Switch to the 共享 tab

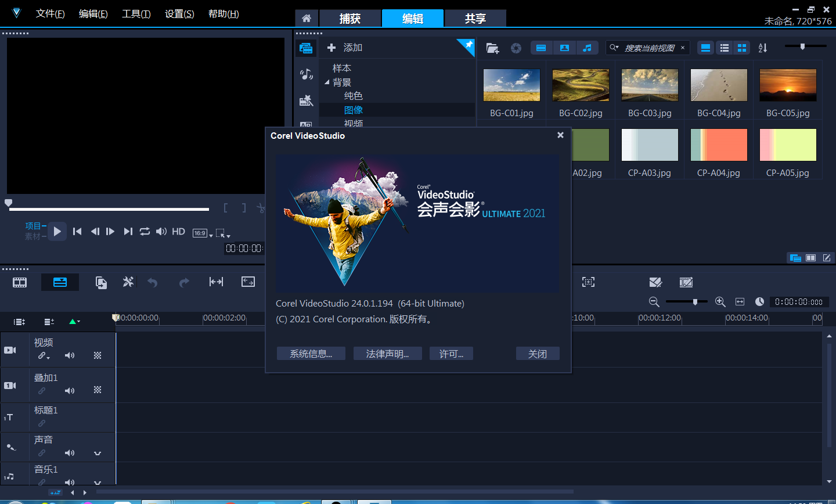pos(475,18)
